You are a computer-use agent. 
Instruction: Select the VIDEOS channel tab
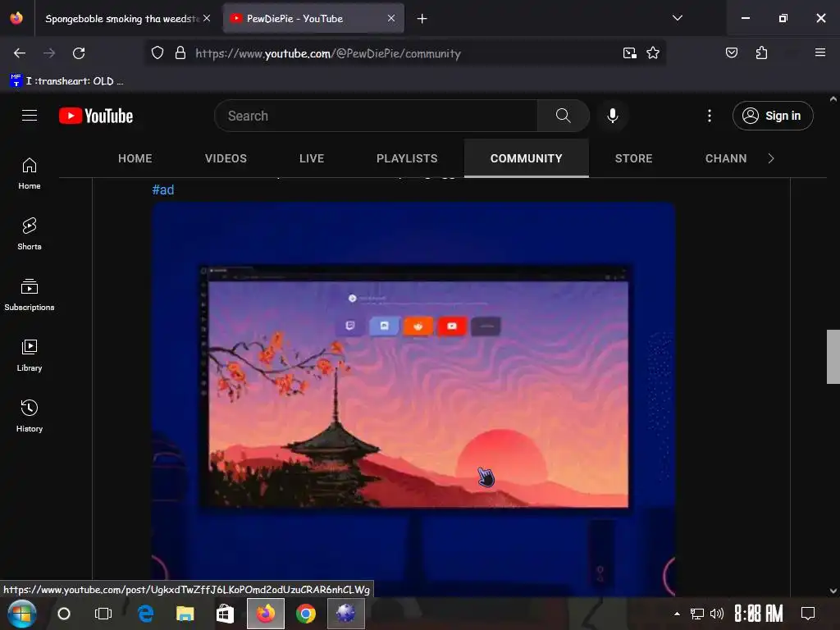pyautogui.click(x=226, y=158)
